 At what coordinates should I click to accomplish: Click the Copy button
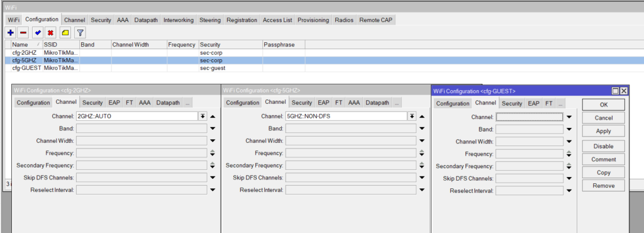[x=603, y=173]
